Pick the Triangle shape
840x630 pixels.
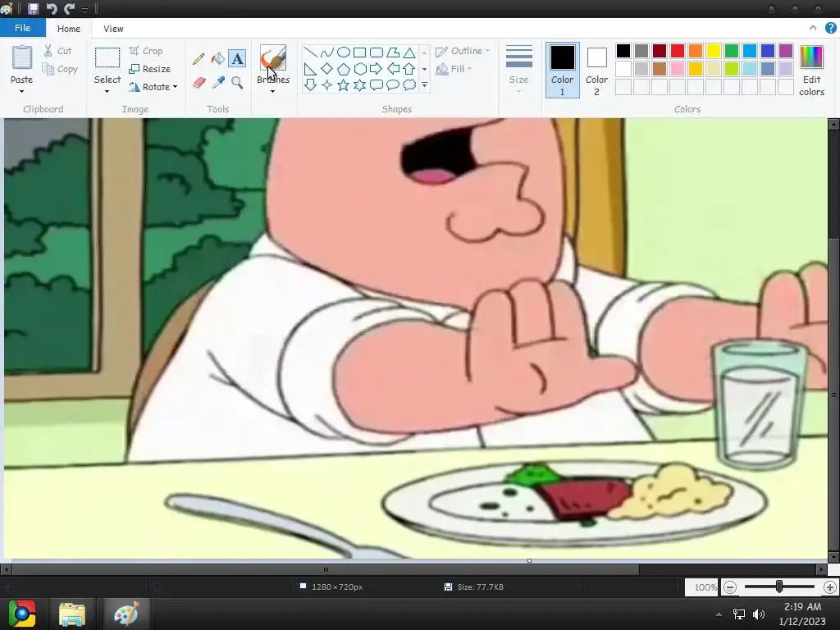(x=409, y=52)
